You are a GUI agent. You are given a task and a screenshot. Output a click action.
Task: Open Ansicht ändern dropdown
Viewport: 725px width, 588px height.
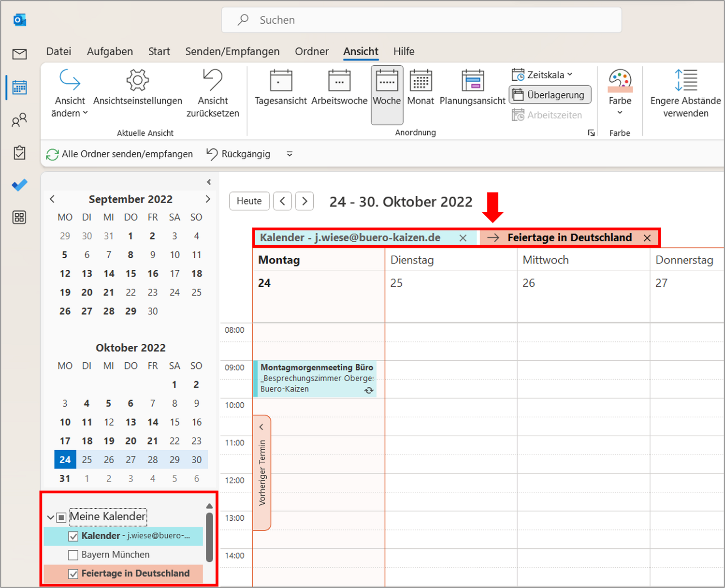70,94
